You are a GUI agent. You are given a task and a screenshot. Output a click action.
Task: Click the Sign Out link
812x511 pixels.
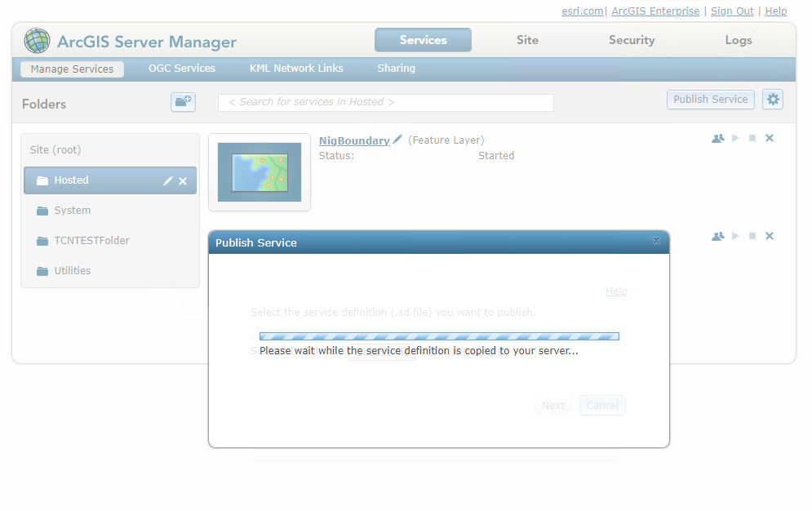(732, 11)
